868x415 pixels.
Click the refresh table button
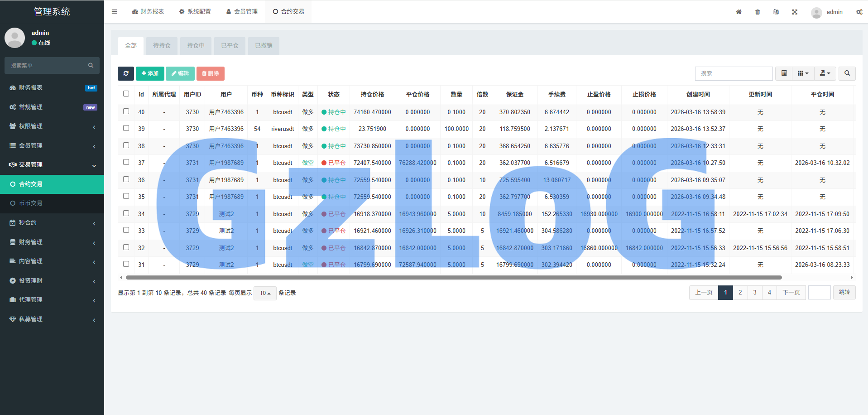(x=126, y=73)
